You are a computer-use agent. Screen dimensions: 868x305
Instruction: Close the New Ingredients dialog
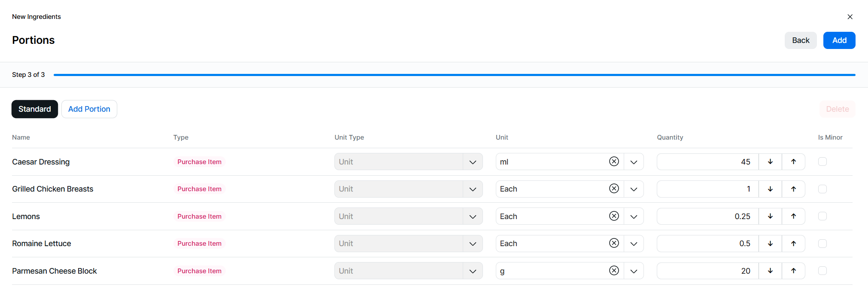[850, 17]
